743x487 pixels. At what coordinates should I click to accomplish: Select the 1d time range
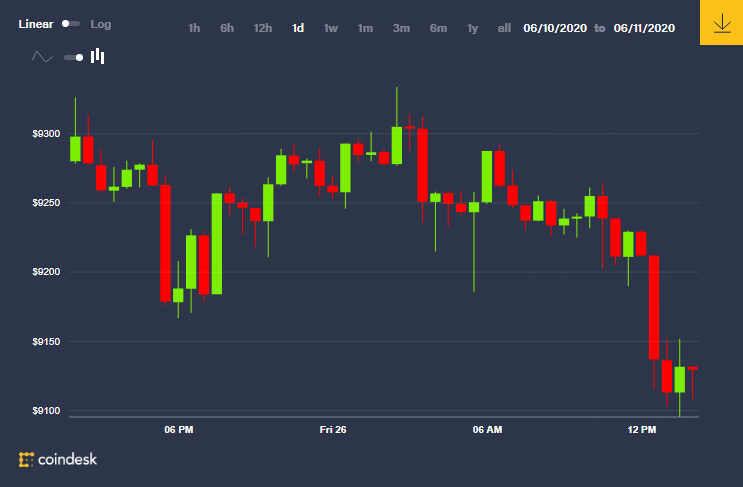[298, 28]
